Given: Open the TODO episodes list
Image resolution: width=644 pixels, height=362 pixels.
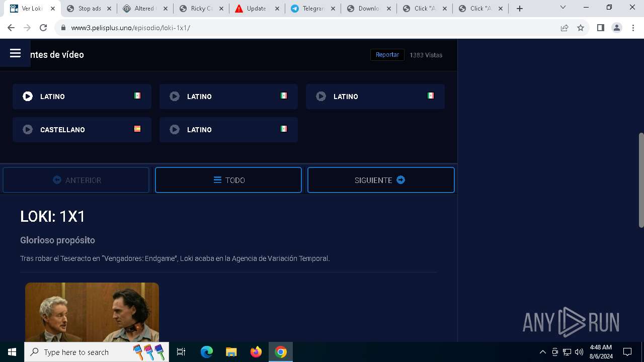Looking at the screenshot, I should point(228,180).
